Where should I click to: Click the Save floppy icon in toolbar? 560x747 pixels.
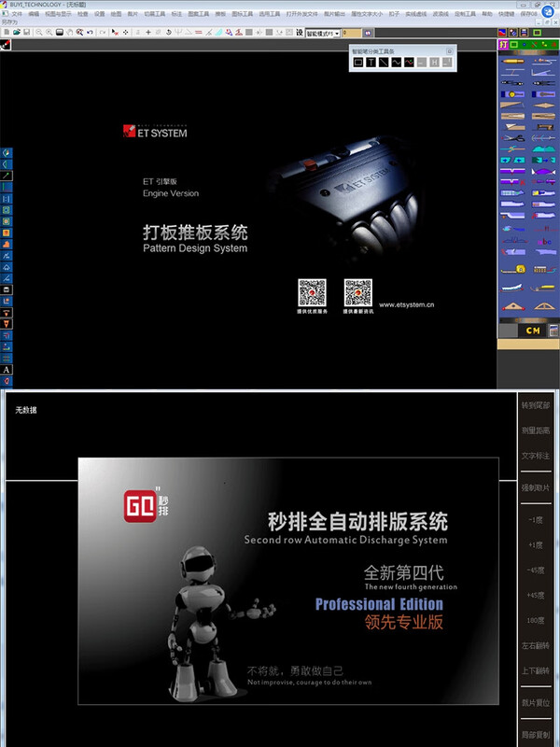(27, 32)
